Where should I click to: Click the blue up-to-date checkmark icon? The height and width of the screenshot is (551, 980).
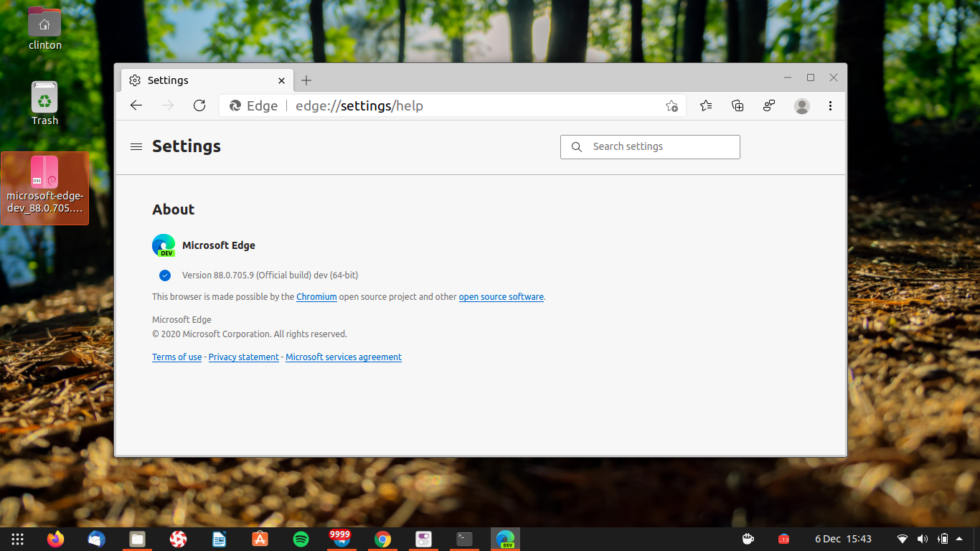pos(165,275)
